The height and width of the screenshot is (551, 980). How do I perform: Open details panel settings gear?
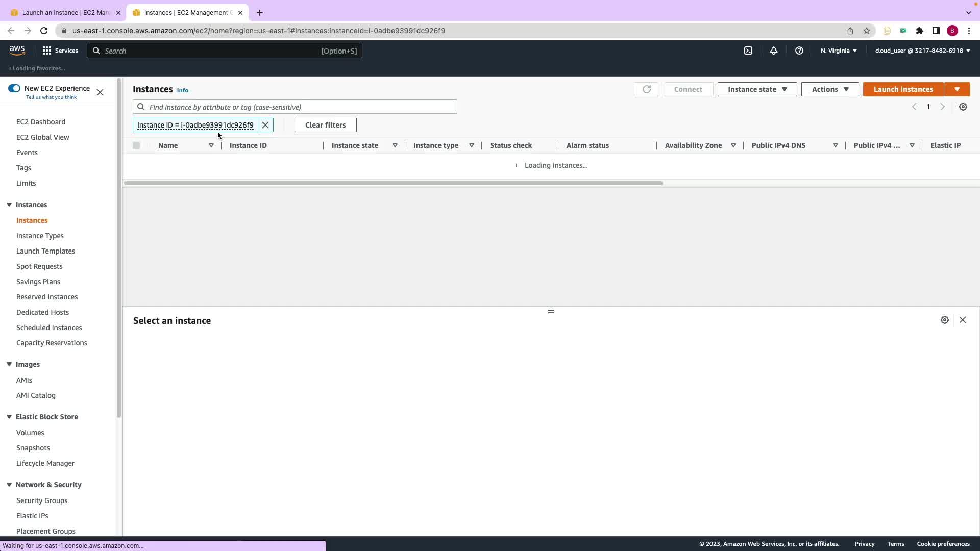(945, 320)
